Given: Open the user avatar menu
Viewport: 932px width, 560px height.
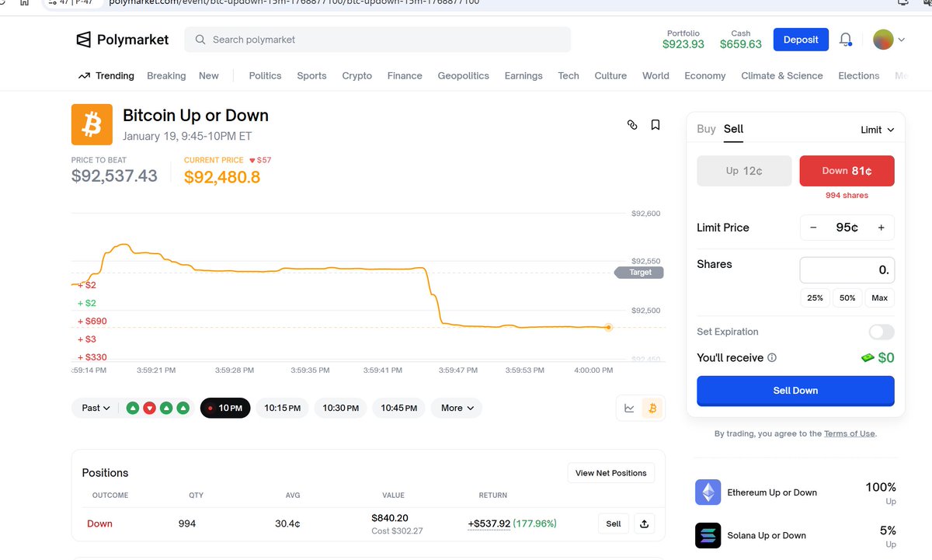Looking at the screenshot, I should (883, 40).
